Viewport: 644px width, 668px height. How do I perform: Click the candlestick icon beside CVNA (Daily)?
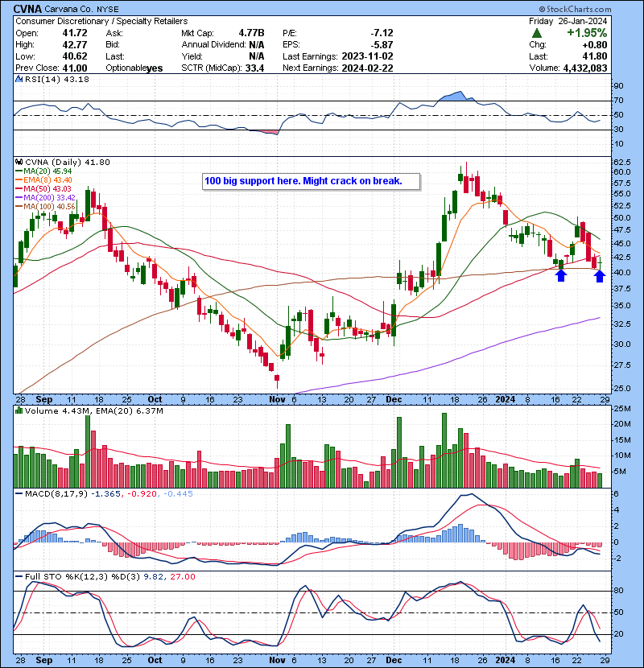(19, 162)
